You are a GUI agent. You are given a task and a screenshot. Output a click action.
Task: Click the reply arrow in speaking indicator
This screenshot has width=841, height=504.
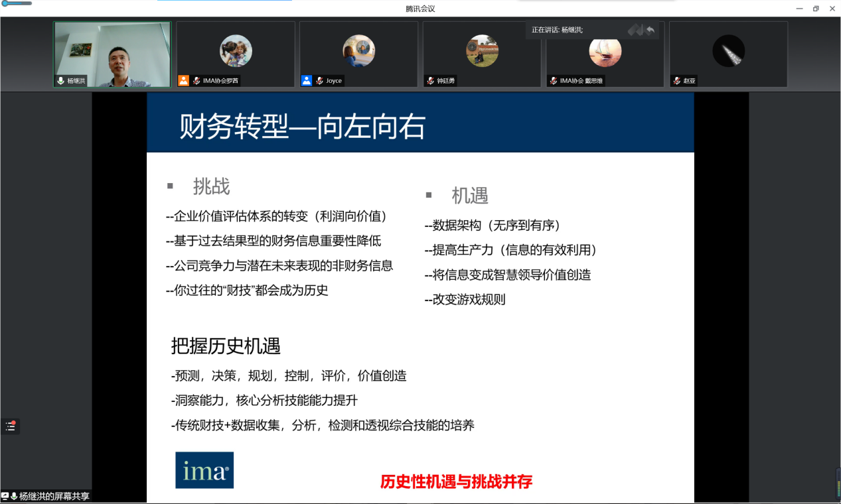click(650, 30)
